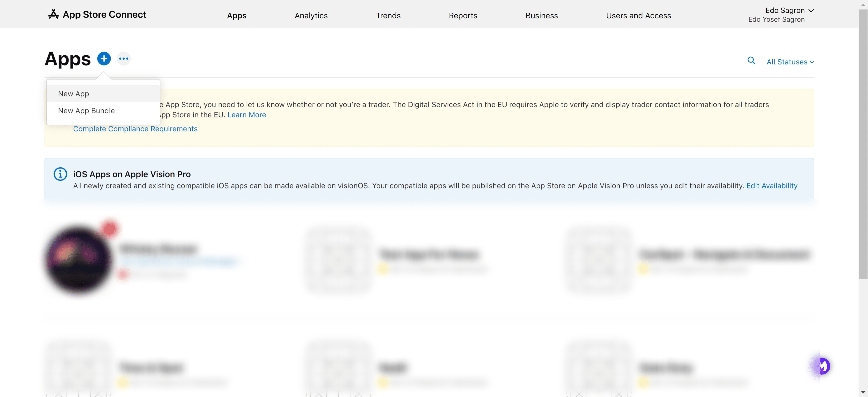This screenshot has width=868, height=397.
Task: Expand the All Statuses filter dropdown
Action: pyautogui.click(x=790, y=62)
